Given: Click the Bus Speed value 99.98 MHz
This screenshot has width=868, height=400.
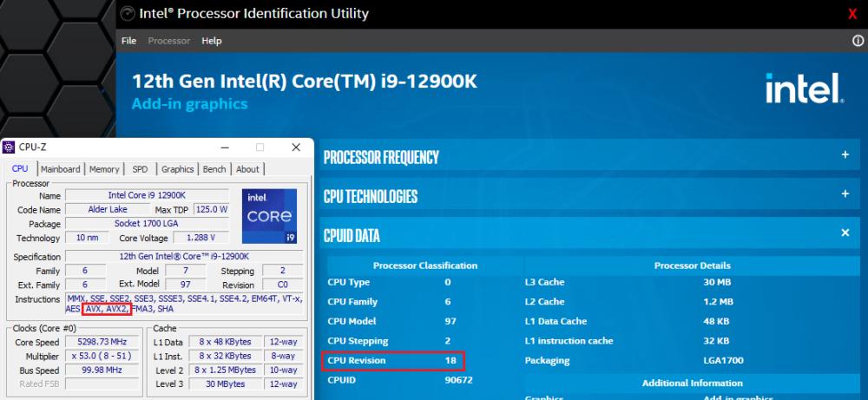Looking at the screenshot, I should pyautogui.click(x=102, y=370).
